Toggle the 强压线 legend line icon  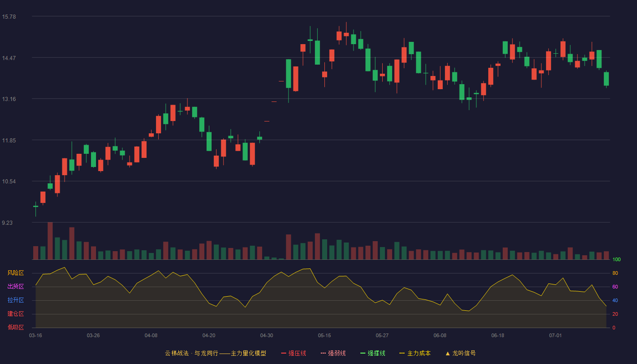(x=283, y=353)
